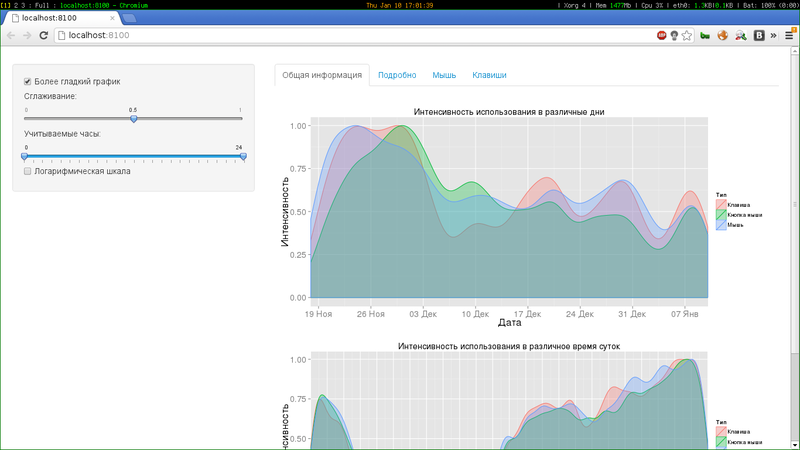This screenshot has width=800, height=450.
Task: Select the localhost:8100 browser tab
Action: click(62, 18)
